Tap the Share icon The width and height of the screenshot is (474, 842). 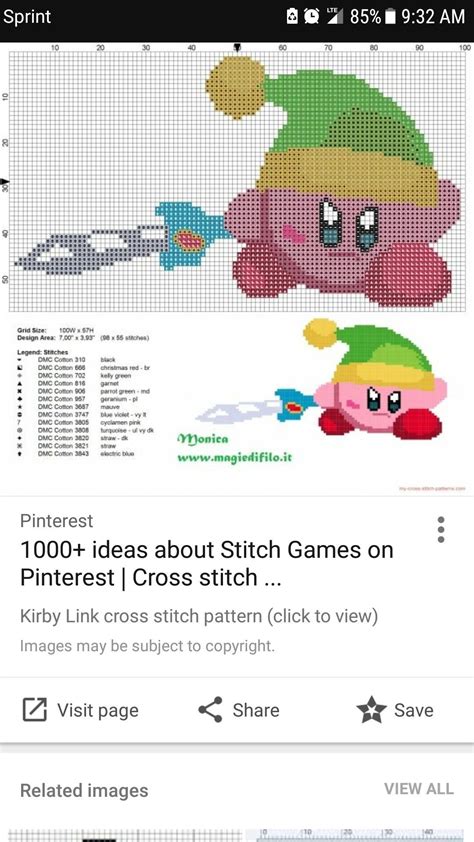210,710
